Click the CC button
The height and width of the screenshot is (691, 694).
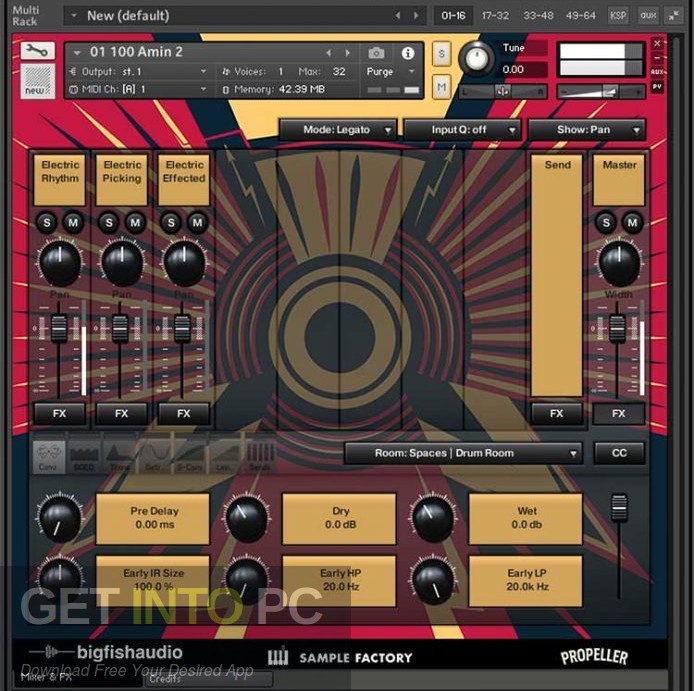619,453
